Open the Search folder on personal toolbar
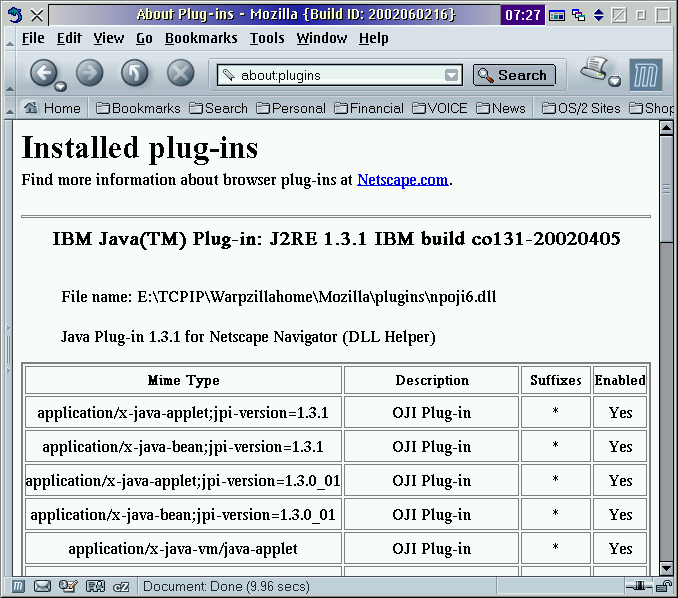 (218, 108)
